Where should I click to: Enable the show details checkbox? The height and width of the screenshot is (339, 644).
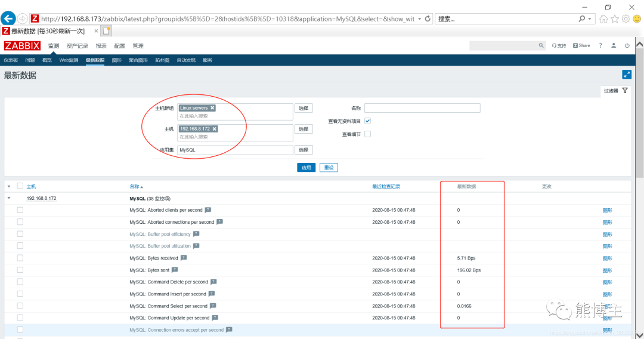point(367,134)
